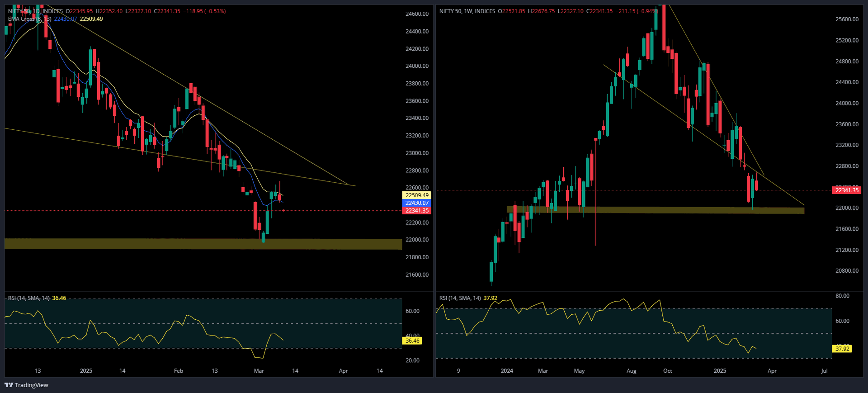The height and width of the screenshot is (393, 868).
Task: Click the NIFTY 50, 1W, INDICES chart title
Action: (467, 11)
